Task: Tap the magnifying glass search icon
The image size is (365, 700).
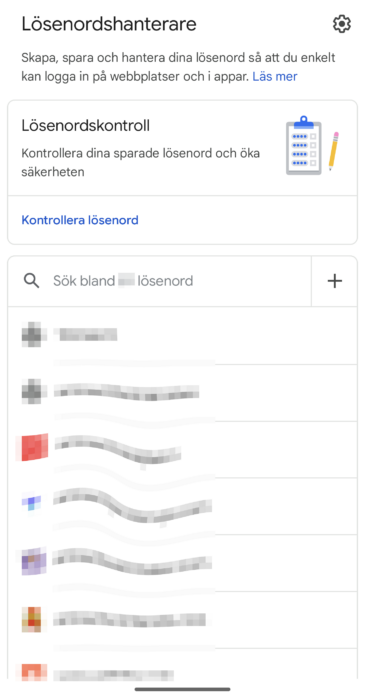Action: click(x=31, y=281)
